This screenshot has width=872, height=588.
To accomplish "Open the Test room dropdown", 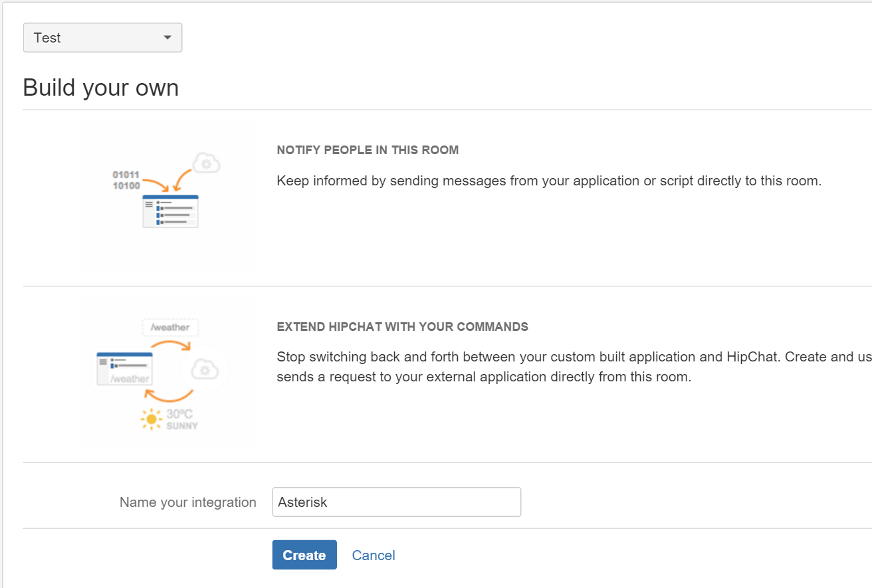I will pyautogui.click(x=102, y=38).
